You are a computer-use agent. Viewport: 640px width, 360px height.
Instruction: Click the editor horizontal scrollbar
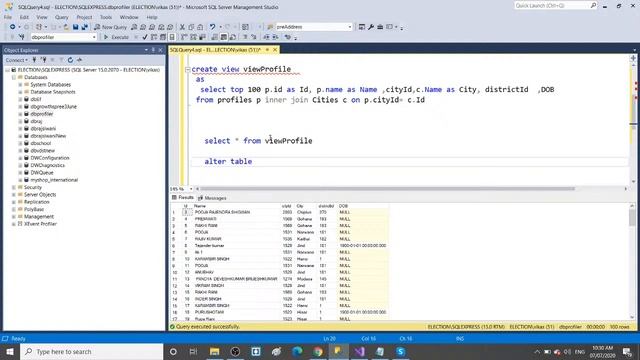[387, 189]
